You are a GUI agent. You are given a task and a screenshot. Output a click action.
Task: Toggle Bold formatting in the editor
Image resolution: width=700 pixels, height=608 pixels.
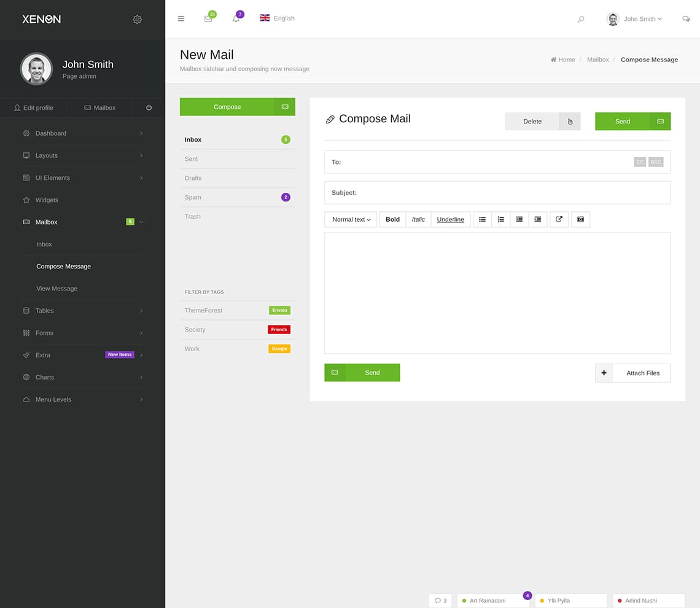[392, 219]
